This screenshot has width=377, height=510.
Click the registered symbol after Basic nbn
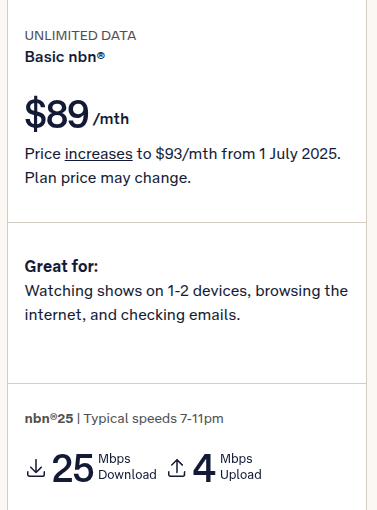(101, 55)
